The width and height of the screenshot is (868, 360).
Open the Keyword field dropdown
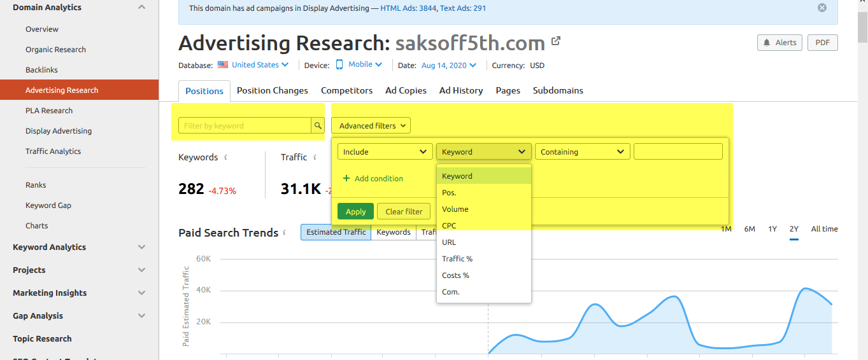coord(483,151)
